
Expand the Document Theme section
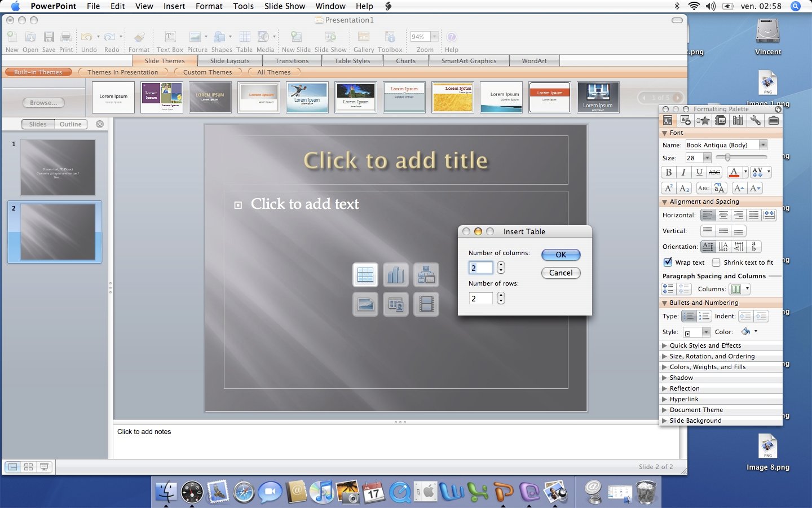click(666, 410)
